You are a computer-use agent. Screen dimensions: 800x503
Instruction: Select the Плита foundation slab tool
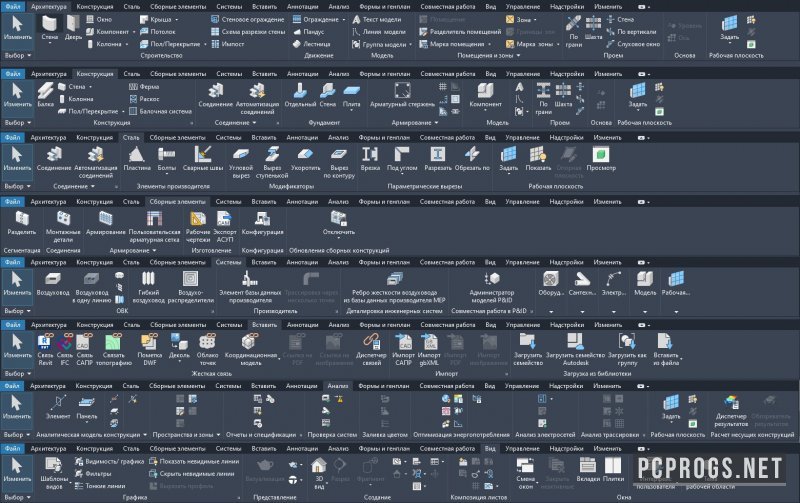[352, 95]
